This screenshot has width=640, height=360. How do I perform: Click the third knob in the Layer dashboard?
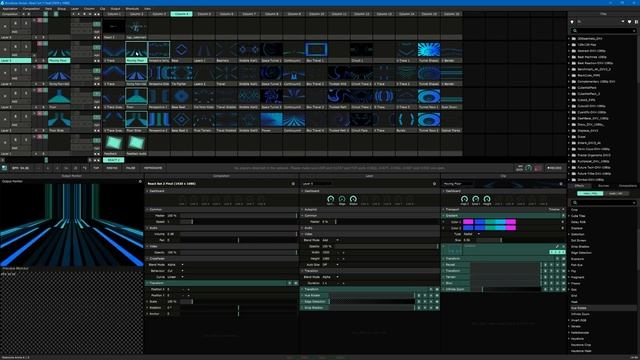[353, 199]
